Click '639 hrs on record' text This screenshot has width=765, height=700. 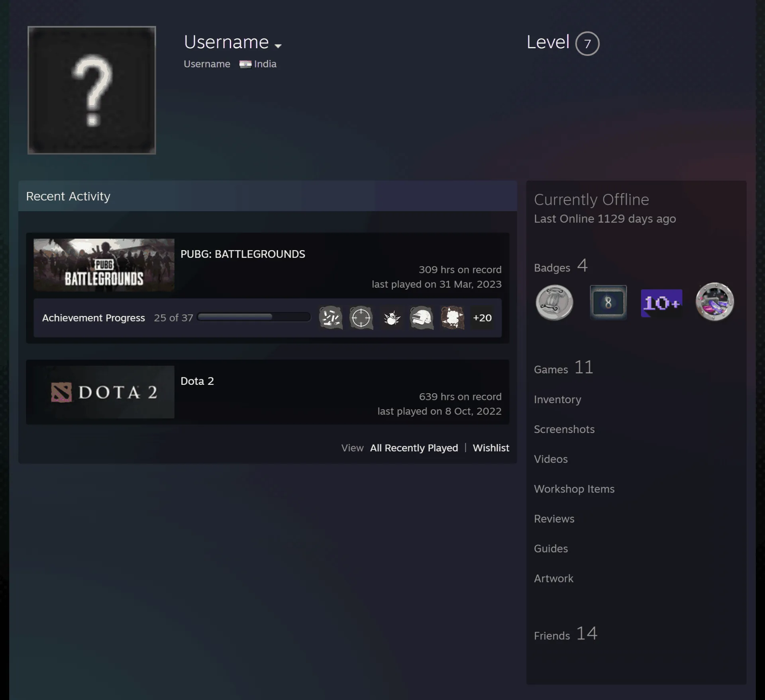(460, 397)
